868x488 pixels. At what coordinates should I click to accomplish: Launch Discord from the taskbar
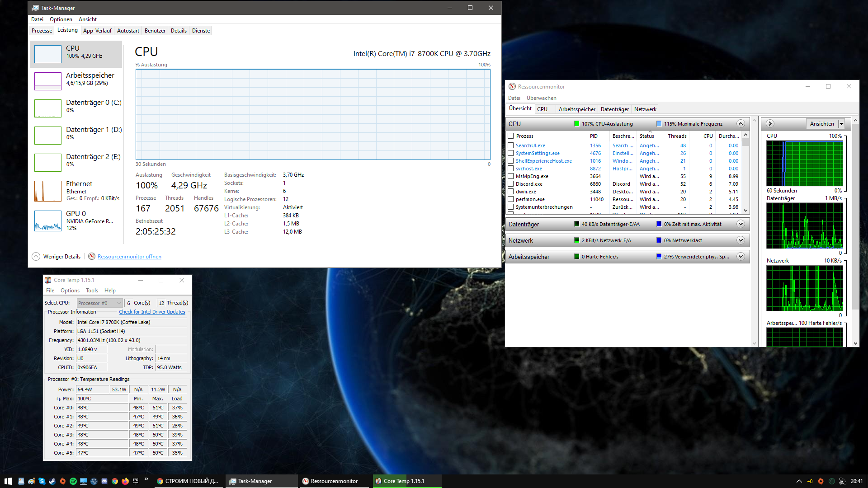104,481
